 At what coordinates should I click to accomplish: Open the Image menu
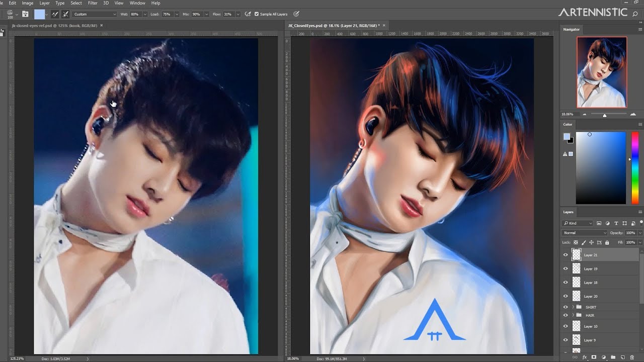coord(28,3)
